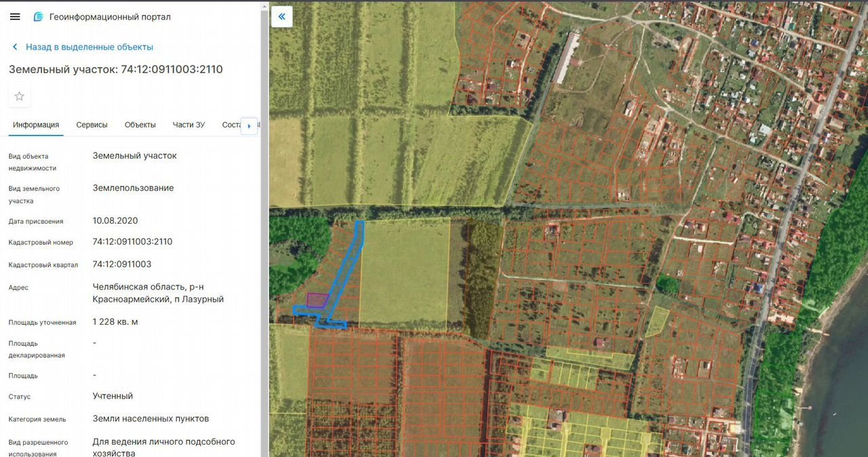The width and height of the screenshot is (868, 457).
Task: Select the purple outlined parcel on the map
Action: coord(316,300)
